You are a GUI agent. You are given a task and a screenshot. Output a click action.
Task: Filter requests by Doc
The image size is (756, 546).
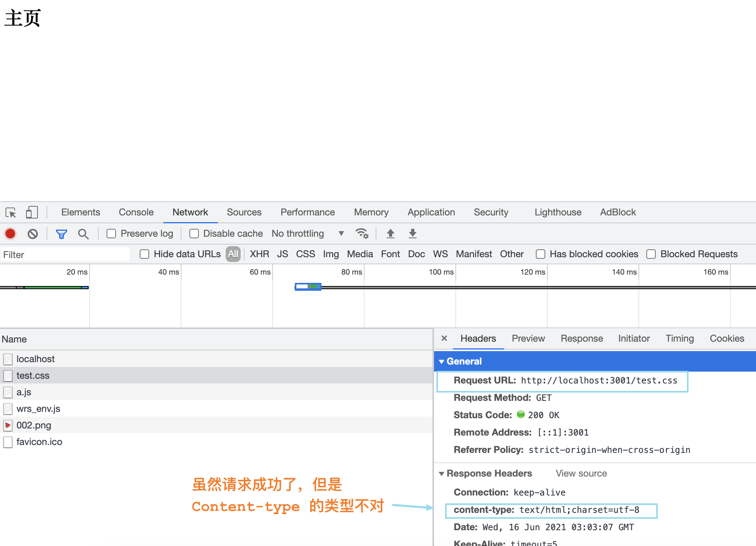click(416, 254)
